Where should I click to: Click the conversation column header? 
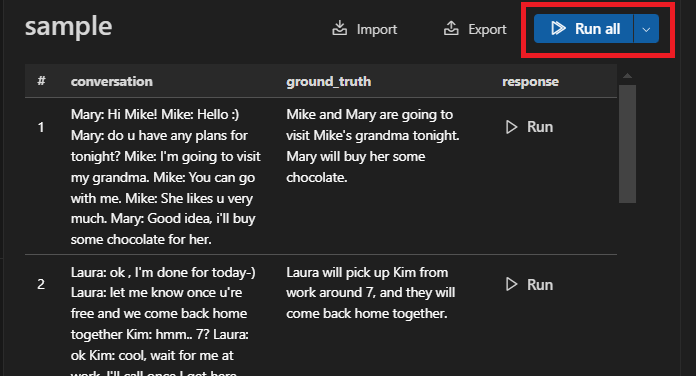click(111, 81)
